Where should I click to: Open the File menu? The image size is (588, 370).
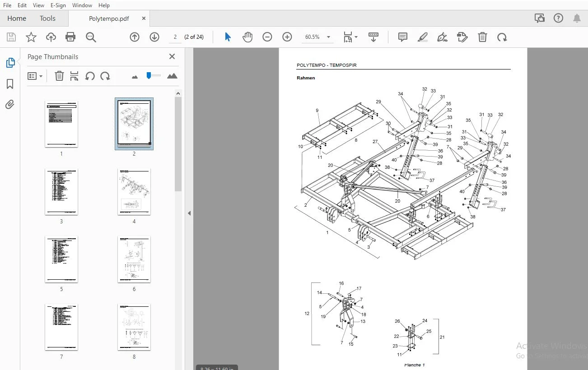tap(7, 5)
